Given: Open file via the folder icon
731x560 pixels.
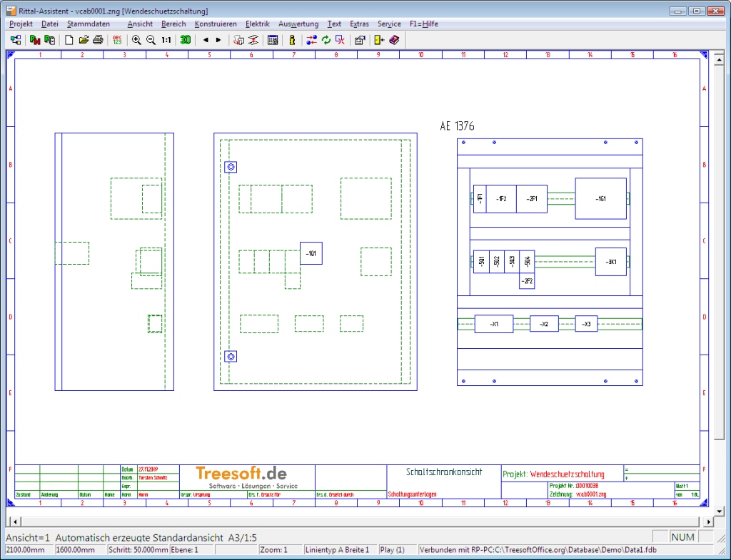Looking at the screenshot, I should click(84, 40).
